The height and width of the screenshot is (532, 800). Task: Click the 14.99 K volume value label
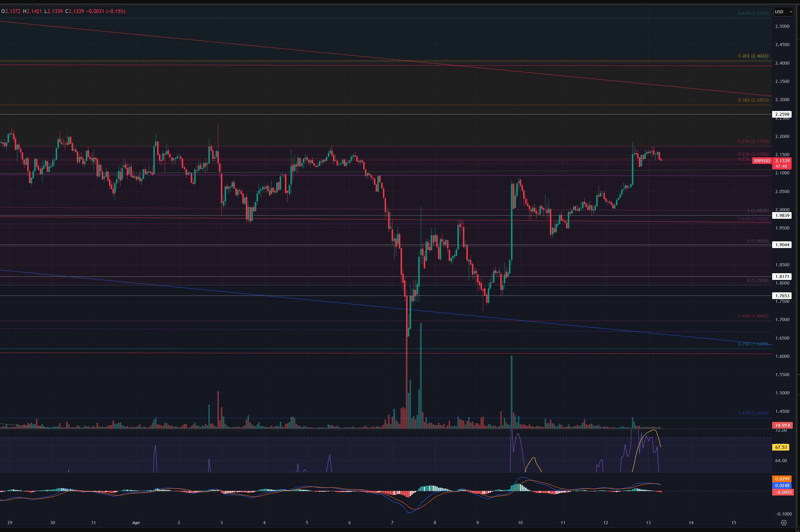(x=782, y=425)
